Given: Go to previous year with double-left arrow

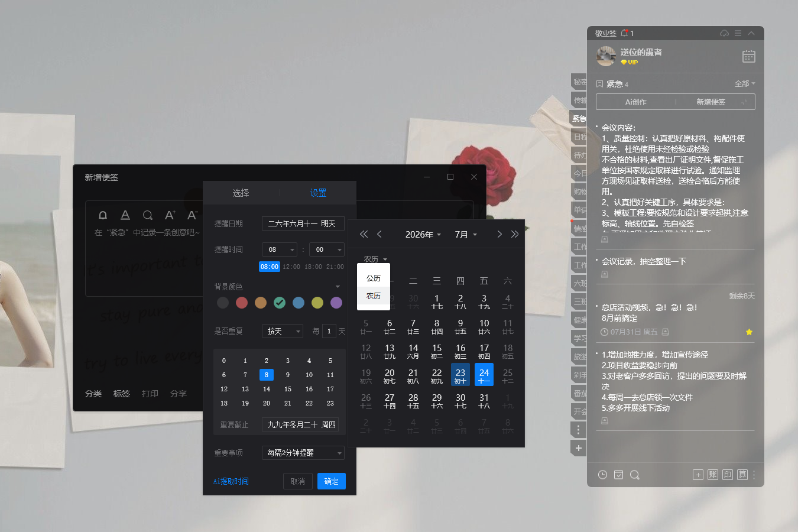Looking at the screenshot, I should tap(364, 234).
